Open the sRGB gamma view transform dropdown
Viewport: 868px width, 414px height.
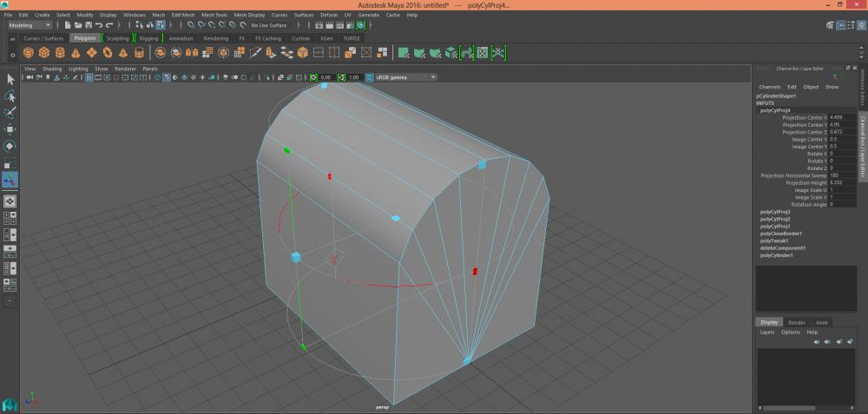click(405, 77)
